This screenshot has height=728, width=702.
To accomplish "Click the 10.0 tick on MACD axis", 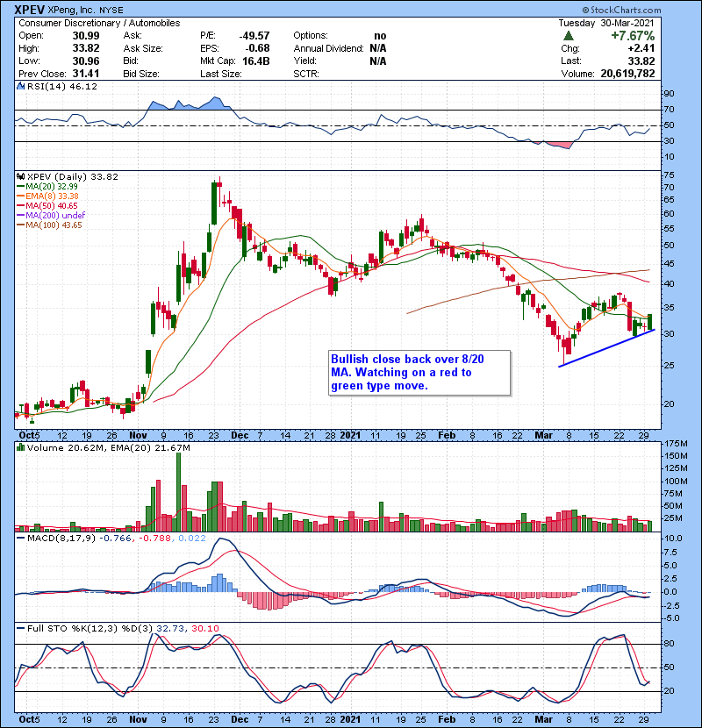I will 673,539.
